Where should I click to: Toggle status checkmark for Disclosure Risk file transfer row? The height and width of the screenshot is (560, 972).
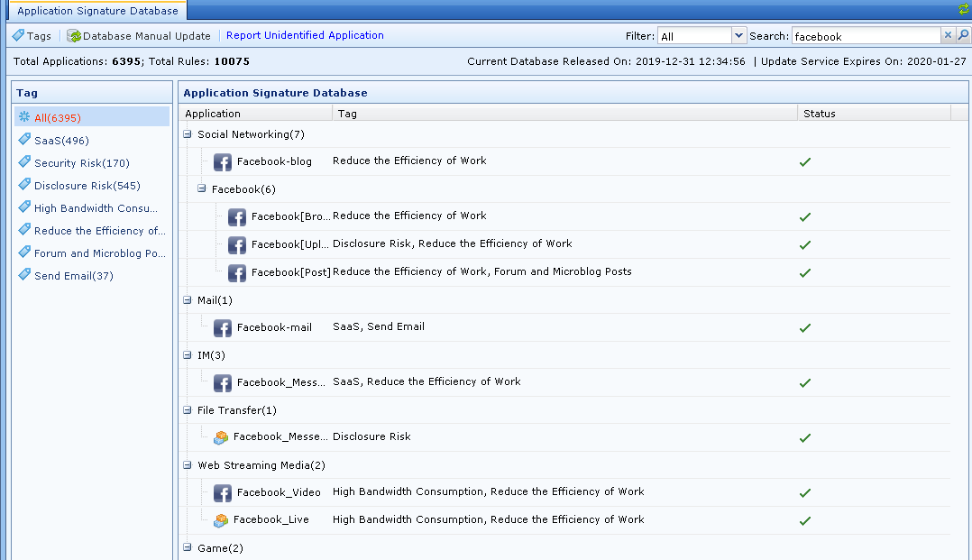tap(804, 438)
